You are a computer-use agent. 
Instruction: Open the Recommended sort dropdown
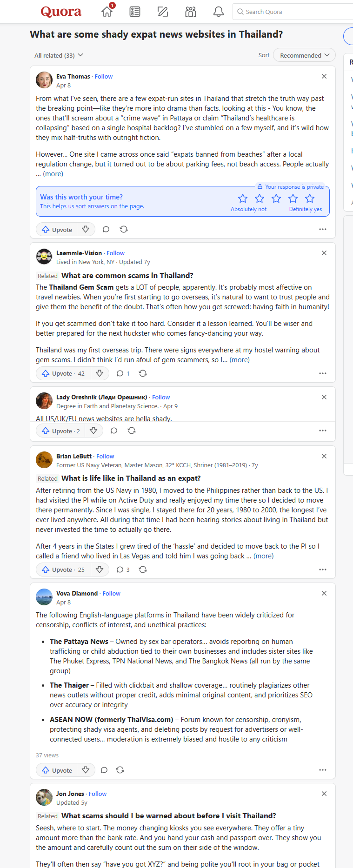click(x=305, y=55)
